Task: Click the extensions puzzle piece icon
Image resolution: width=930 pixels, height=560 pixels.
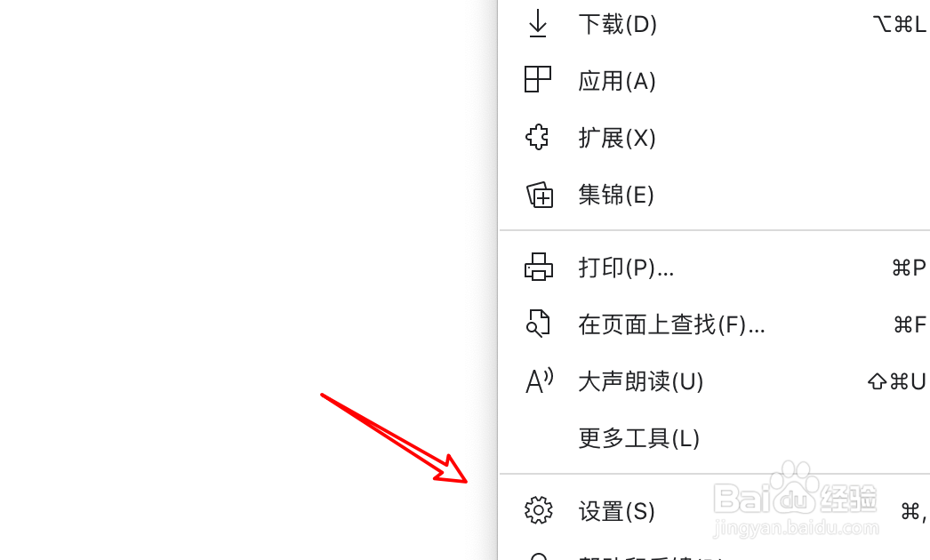Action: (x=538, y=137)
